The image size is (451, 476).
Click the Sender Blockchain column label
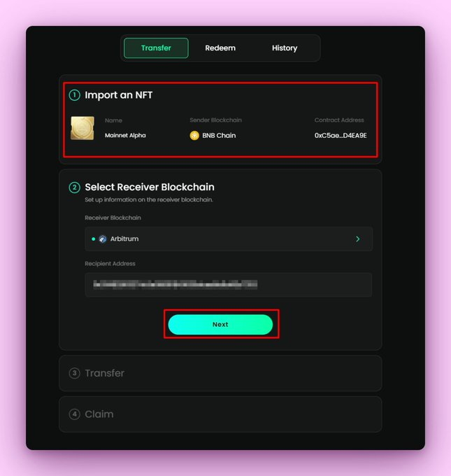tap(215, 120)
